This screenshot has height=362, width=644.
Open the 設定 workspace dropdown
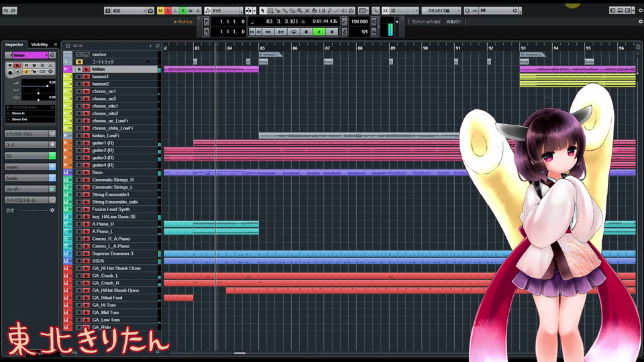point(129,11)
